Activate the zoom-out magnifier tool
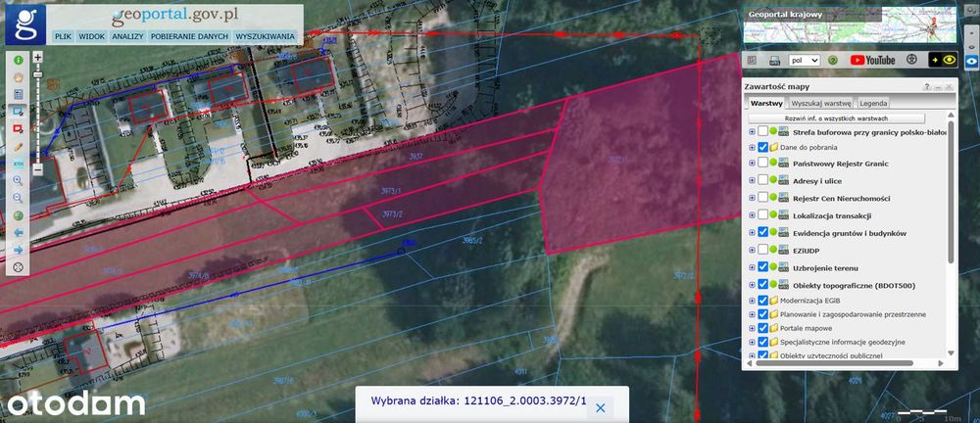Image resolution: width=980 pixels, height=423 pixels. coord(18,198)
